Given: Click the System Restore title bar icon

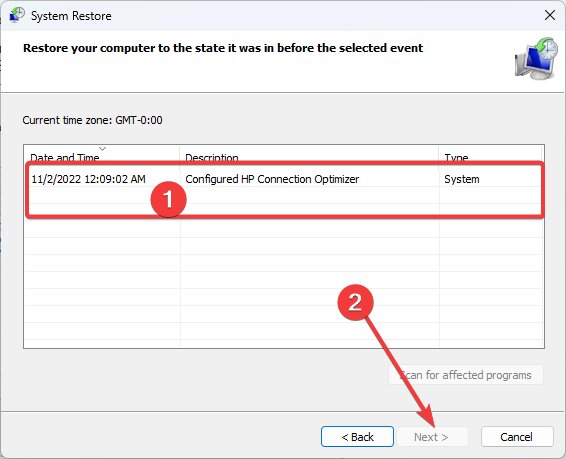Looking at the screenshot, I should pos(17,16).
